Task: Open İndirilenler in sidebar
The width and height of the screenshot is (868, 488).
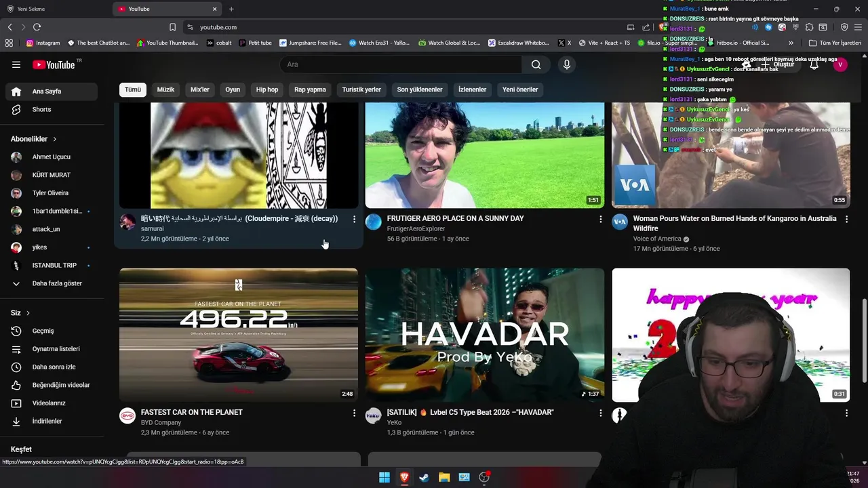Action: 52,421
